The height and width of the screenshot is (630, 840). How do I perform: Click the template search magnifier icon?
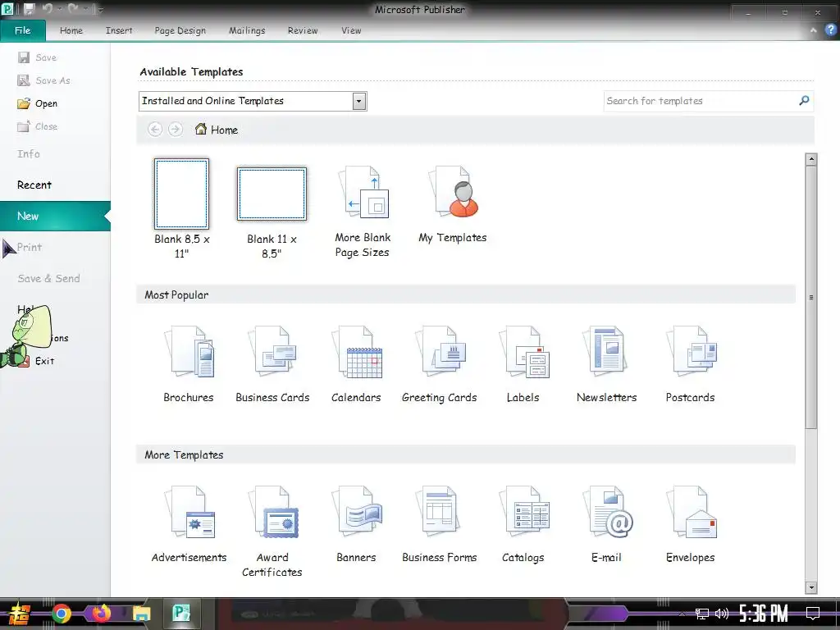804,101
